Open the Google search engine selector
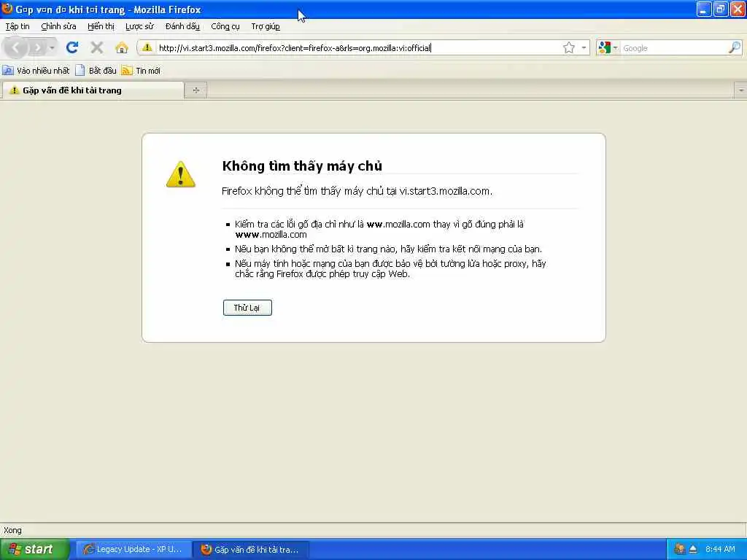Screen dimensions: 747x560 coord(608,47)
